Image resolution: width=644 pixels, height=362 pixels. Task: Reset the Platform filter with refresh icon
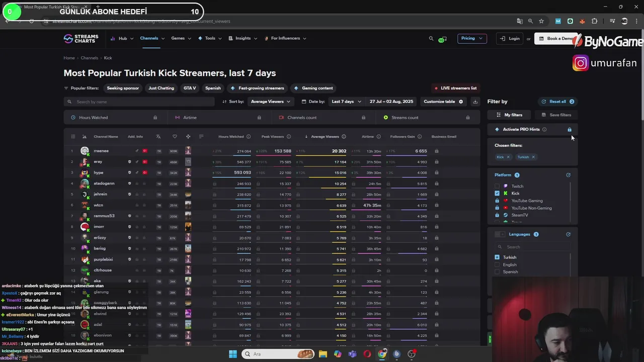click(568, 175)
